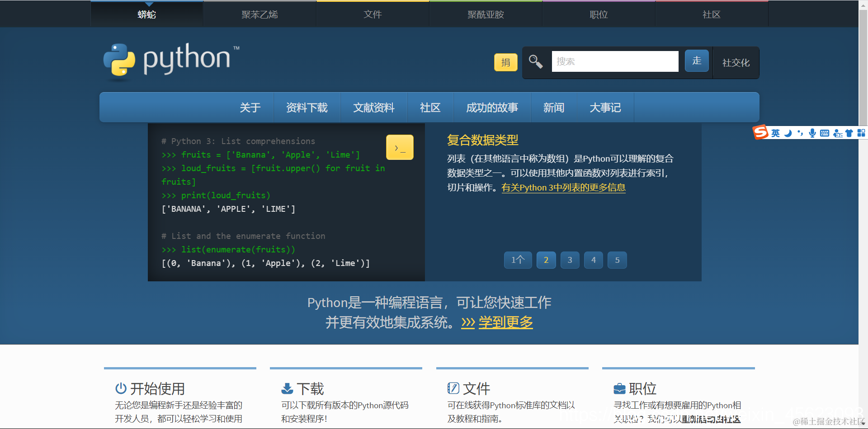Switch to the 聚苯乙烯 tab
The image size is (868, 429).
coord(260,14)
